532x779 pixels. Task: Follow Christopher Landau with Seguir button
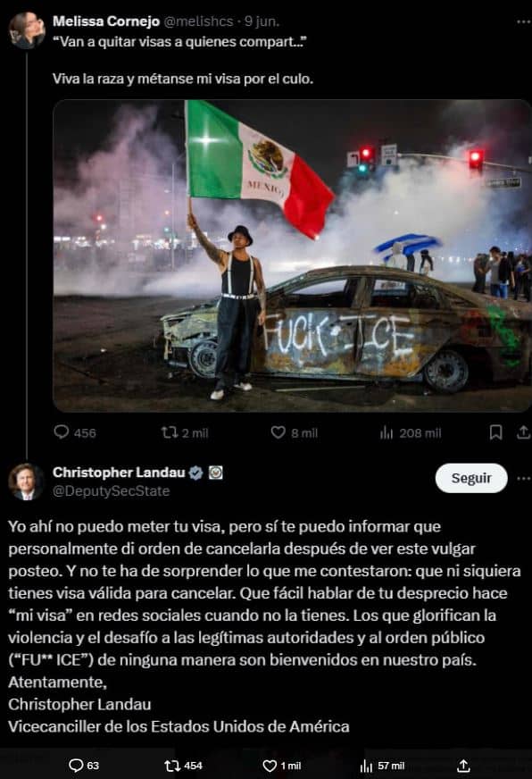471,478
